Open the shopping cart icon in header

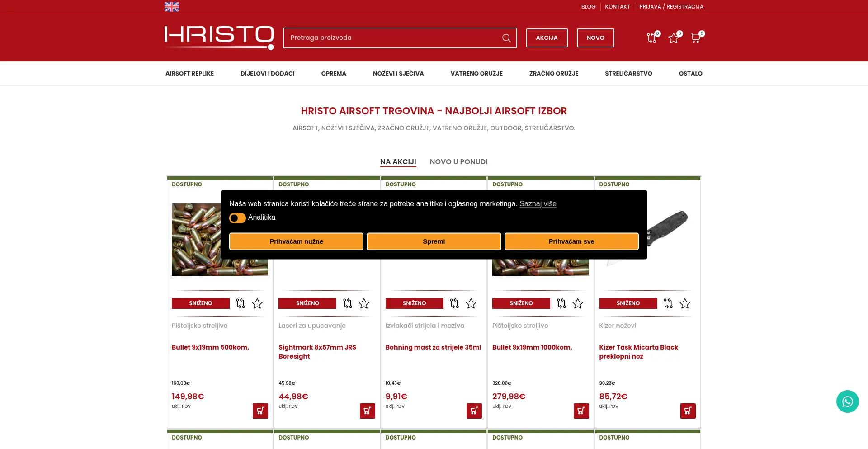[x=695, y=38]
